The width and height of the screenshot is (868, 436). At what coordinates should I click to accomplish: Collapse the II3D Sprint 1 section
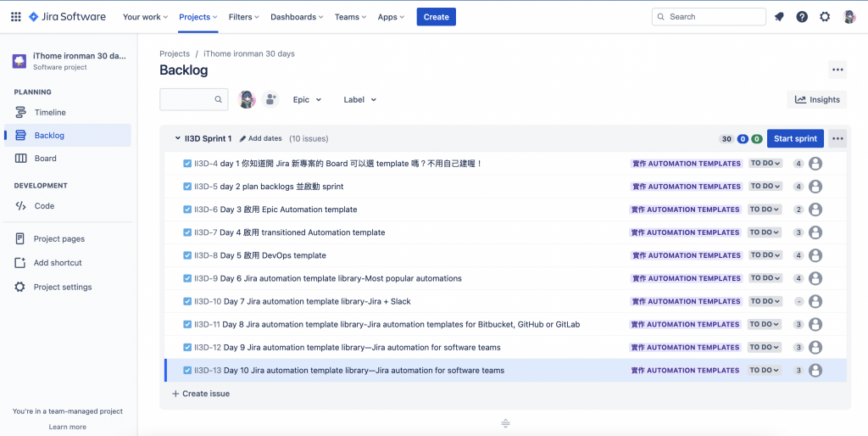tap(178, 138)
